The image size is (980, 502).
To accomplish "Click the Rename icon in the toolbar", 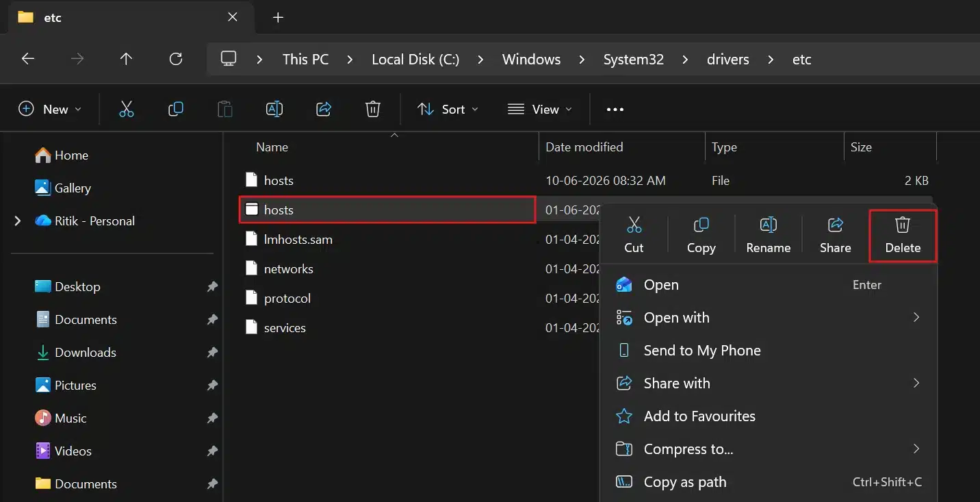I will point(274,109).
